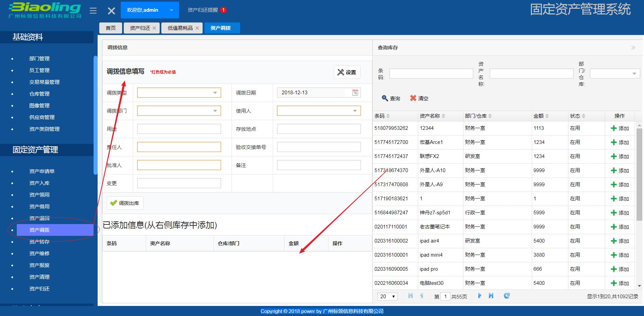Click the hamburger menu icon in top bar
The height and width of the screenshot is (316, 644).
93,10
